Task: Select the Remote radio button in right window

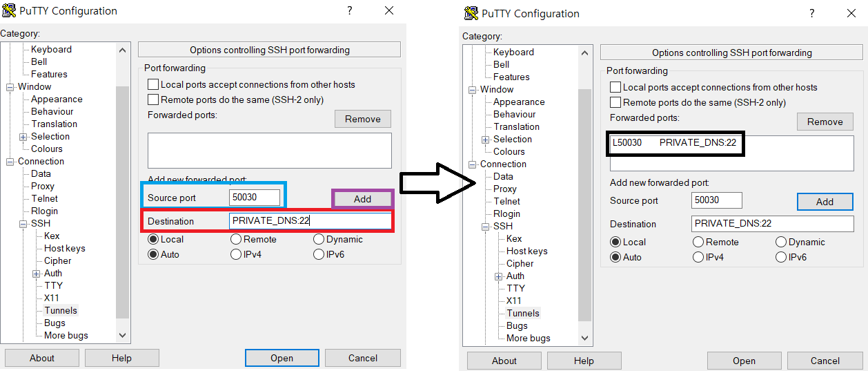Action: click(698, 242)
